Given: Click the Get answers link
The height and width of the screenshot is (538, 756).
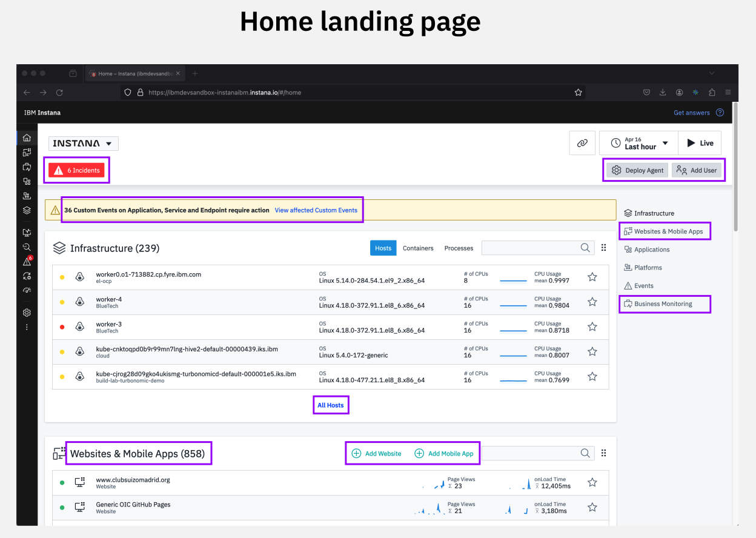Looking at the screenshot, I should (x=692, y=113).
